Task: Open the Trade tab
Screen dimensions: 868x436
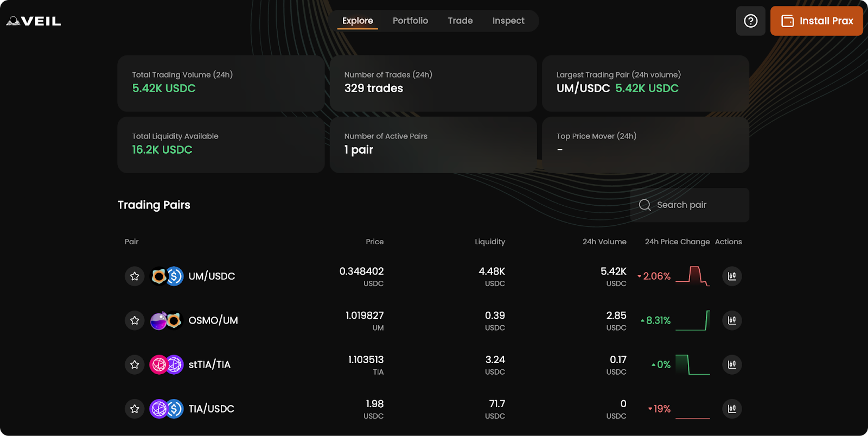Action: click(x=460, y=21)
